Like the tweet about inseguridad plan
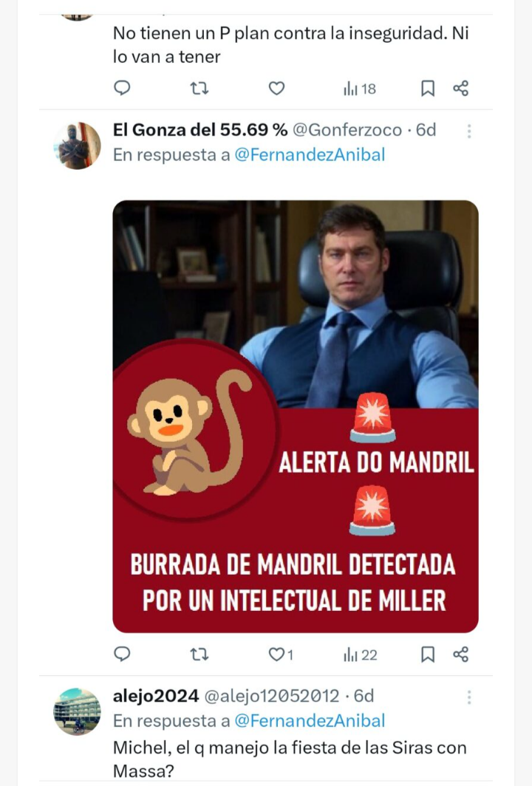The image size is (532, 786). point(276,88)
